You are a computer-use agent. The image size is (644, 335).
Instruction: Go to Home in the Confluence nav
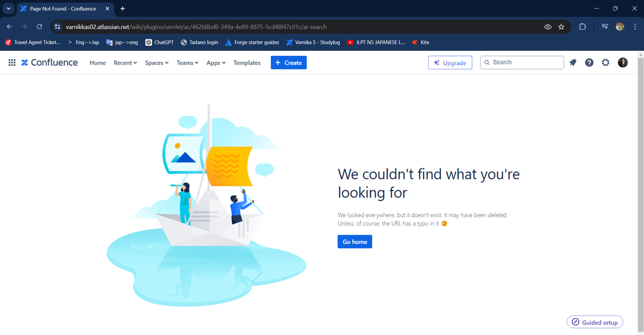point(98,63)
